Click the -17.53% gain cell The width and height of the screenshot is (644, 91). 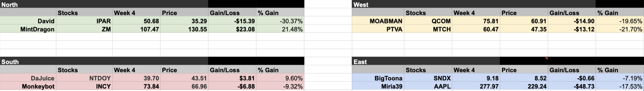click(620, 86)
